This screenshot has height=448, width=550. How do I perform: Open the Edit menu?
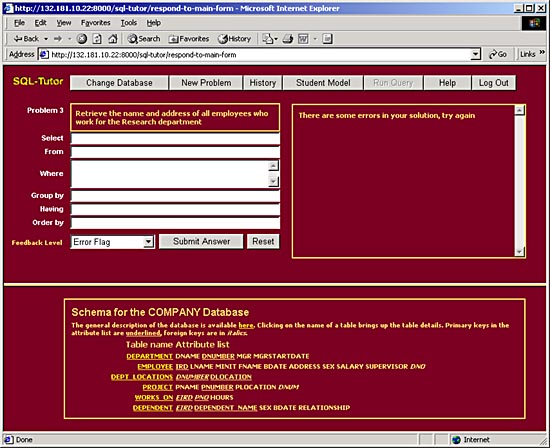[40, 23]
